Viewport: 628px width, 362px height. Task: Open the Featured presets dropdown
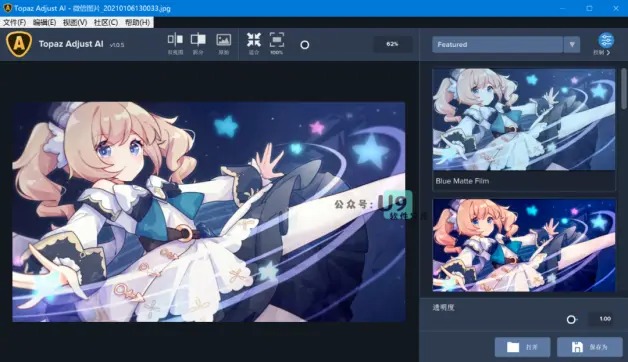pyautogui.click(x=497, y=44)
